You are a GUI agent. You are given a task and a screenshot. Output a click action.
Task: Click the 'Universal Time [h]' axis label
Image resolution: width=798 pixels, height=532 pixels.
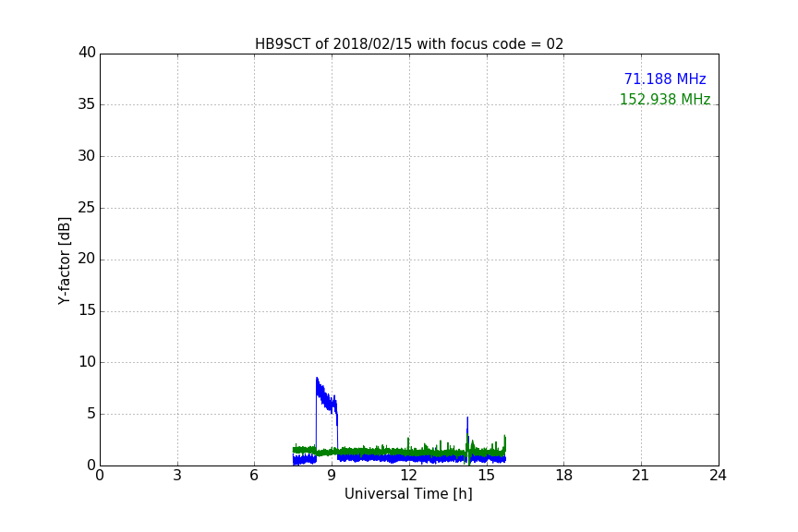pos(408,494)
